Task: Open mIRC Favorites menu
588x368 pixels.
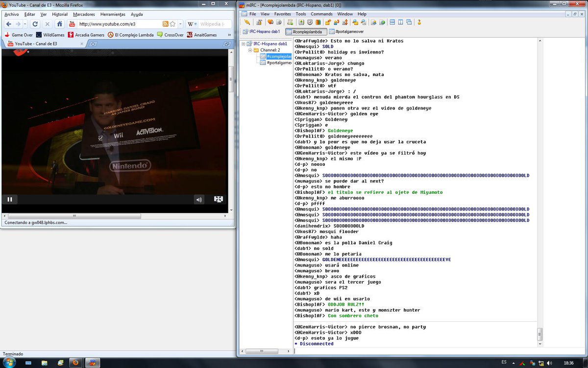Action: pos(282,14)
